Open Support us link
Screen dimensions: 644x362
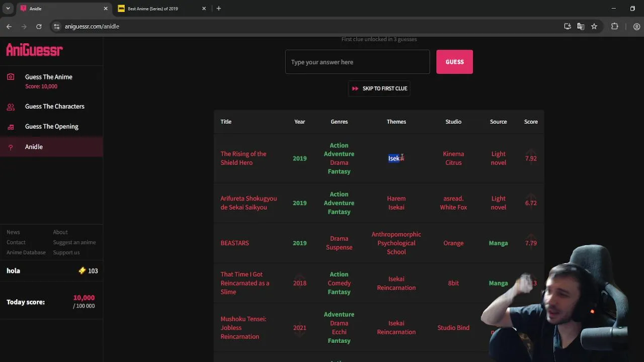pyautogui.click(x=66, y=252)
